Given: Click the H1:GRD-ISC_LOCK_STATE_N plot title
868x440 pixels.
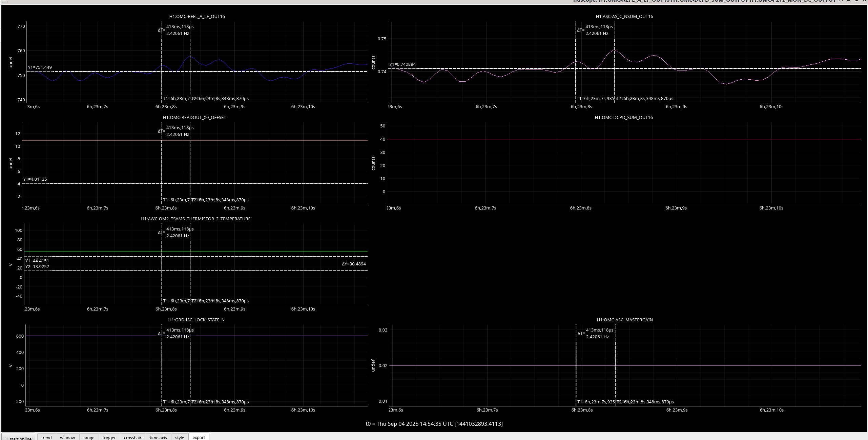Looking at the screenshot, I should point(196,320).
